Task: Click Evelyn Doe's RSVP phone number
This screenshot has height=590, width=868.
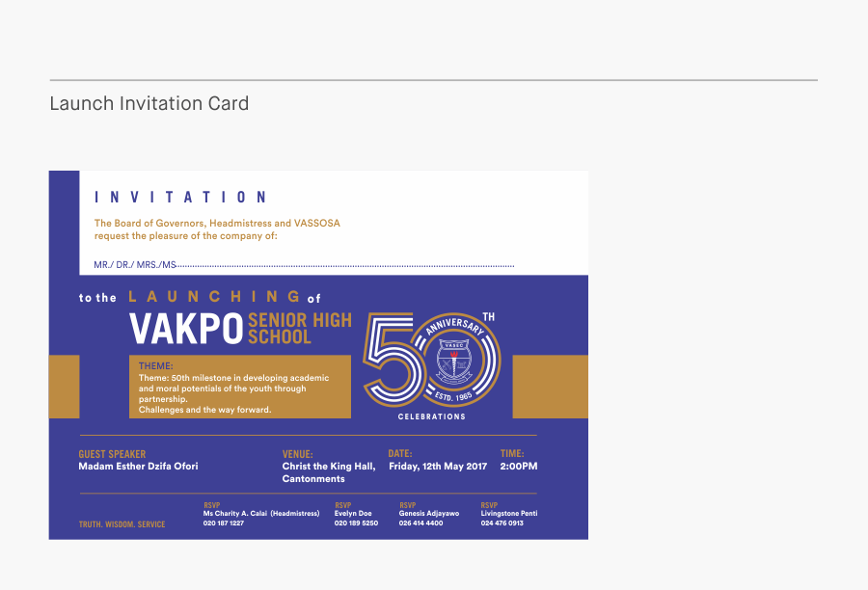Action: pos(356,523)
